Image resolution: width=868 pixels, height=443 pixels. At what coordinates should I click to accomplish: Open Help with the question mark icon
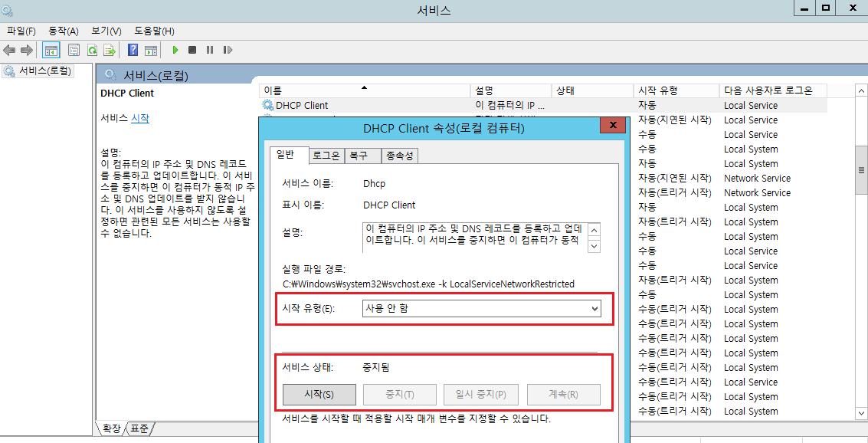tap(133, 51)
